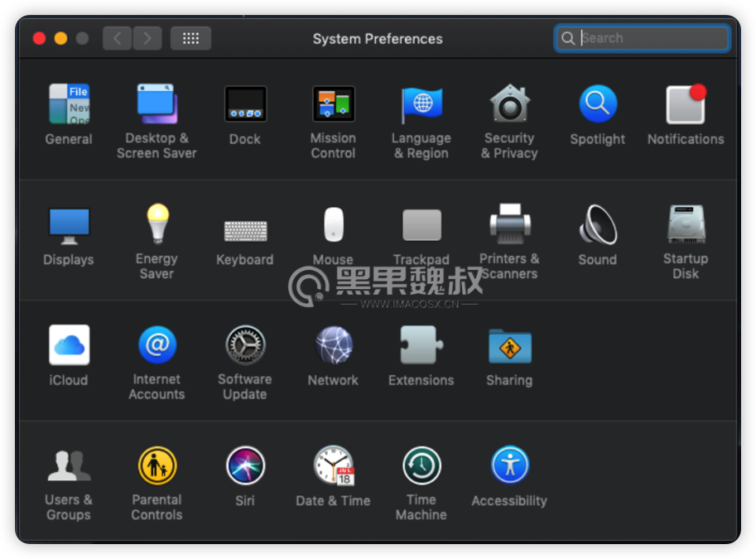Screen dimensions: 756x559
Task: Open the Dock preferences icon
Action: point(245,104)
